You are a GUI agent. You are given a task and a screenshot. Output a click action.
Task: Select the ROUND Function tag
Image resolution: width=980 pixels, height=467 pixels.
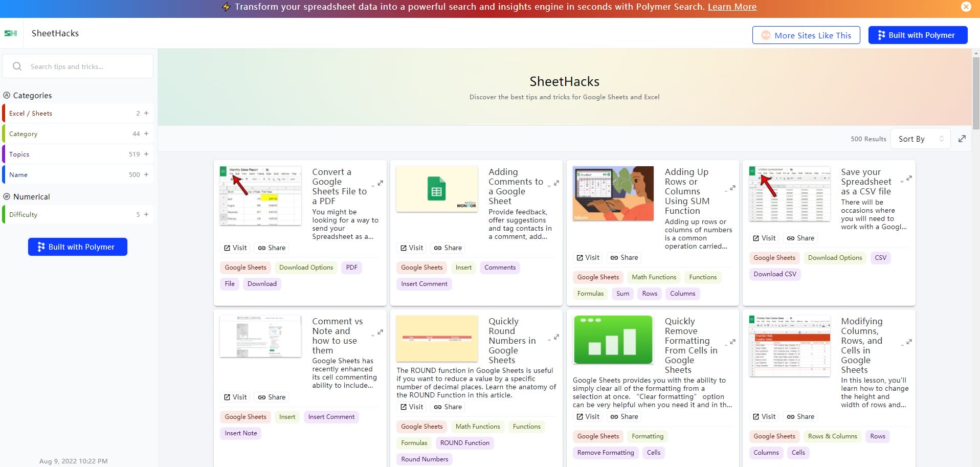click(x=464, y=443)
